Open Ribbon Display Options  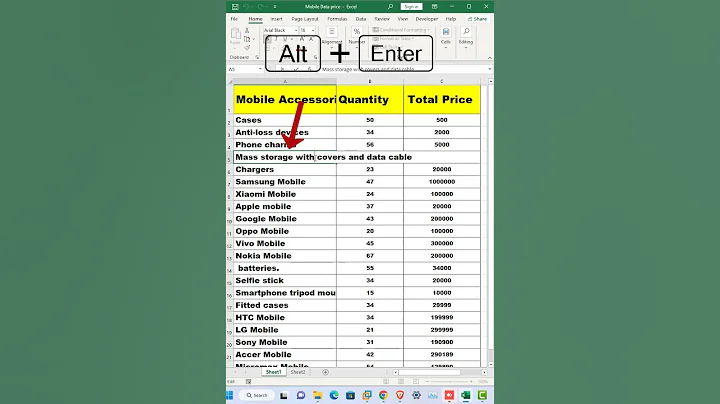434,6
